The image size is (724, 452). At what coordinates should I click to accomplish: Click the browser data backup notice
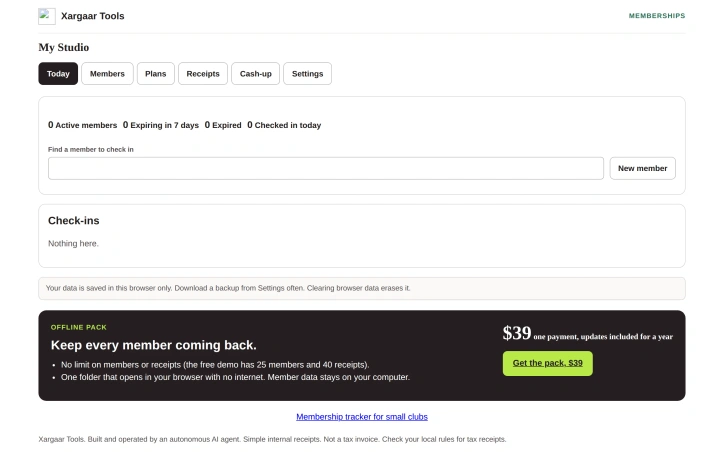362,289
